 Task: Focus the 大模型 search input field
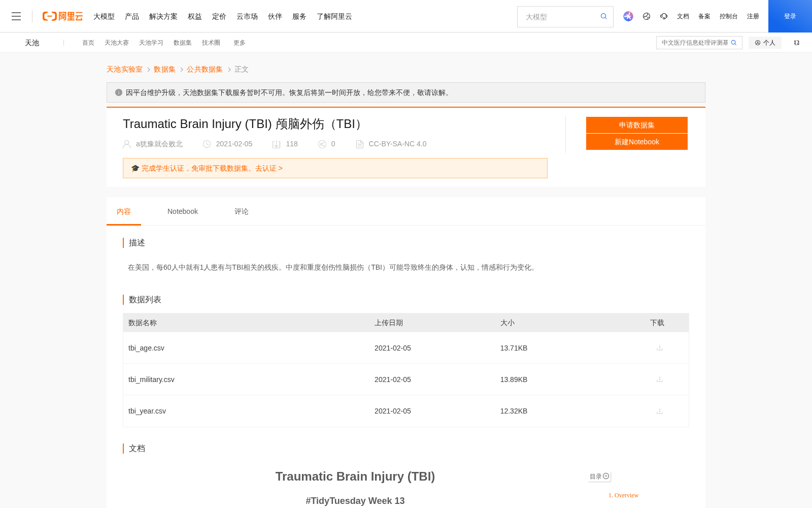[x=561, y=17]
